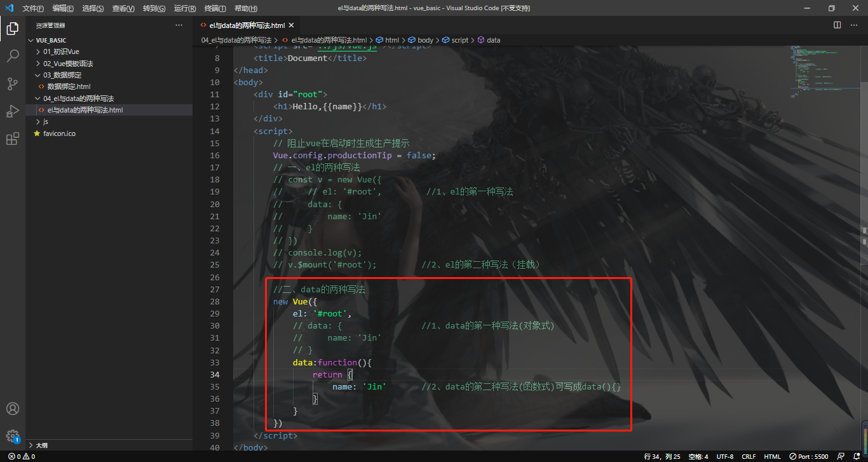Click line number 28 in gutter
Image resolution: width=868 pixels, height=462 pixels.
[214, 301]
